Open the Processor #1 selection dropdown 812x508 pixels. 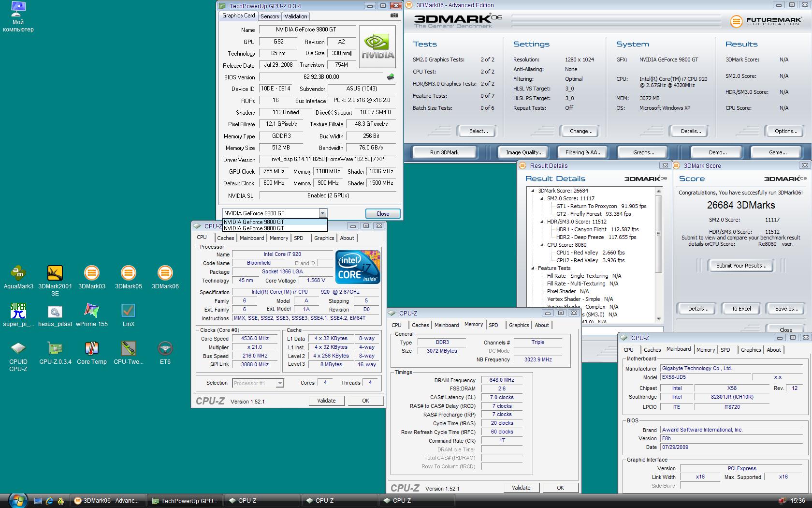tap(279, 383)
